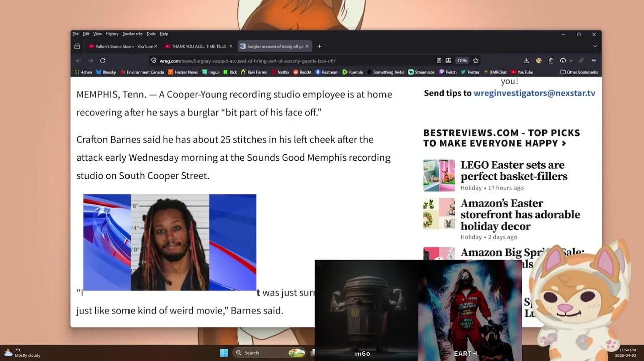This screenshot has width=644, height=361.
Task: Open the Something Awful bookmark
Action: tap(385, 72)
